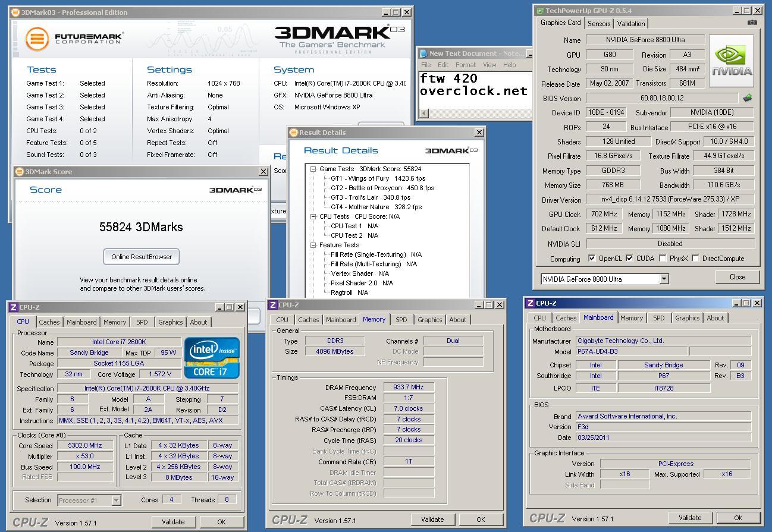
Task: Click the NVIDIA logo in GPU-Z
Action: (x=732, y=61)
